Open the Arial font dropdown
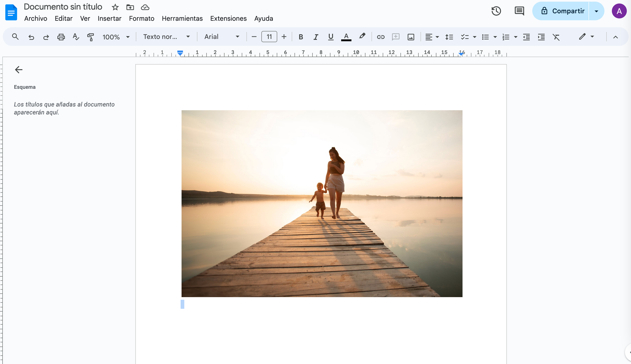Screen dimensions: 631x364 [222, 37]
